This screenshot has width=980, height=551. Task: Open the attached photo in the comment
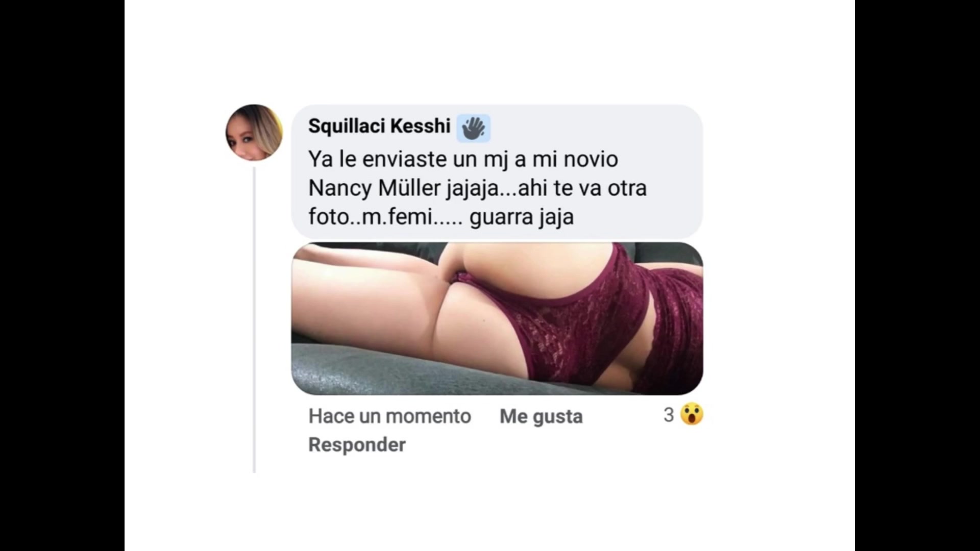[497, 318]
